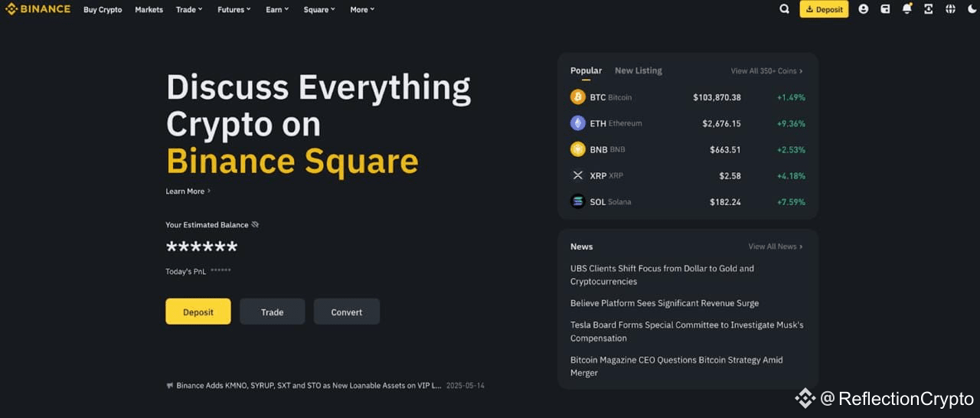Click Learn More link under Binance Square
The width and height of the screenshot is (980, 418).
pos(188,191)
